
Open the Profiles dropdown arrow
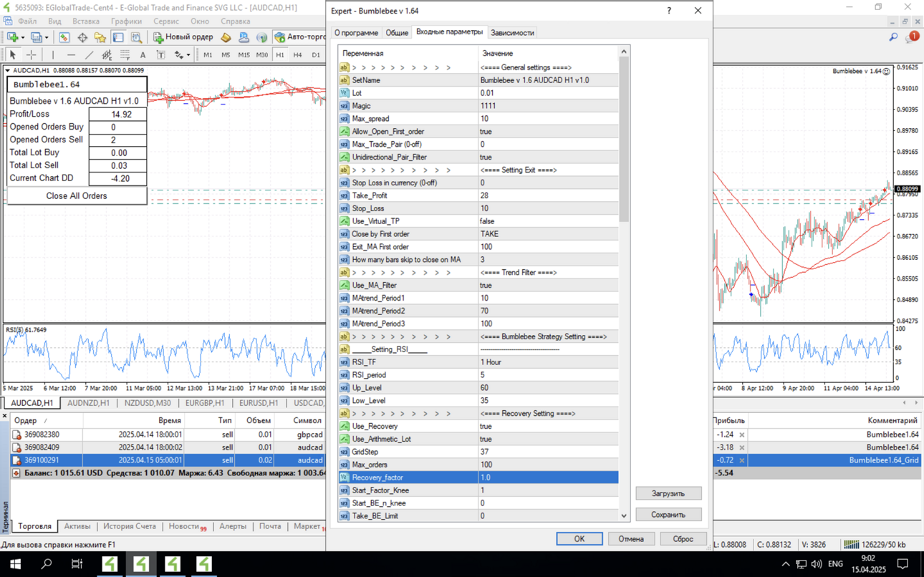coord(47,37)
